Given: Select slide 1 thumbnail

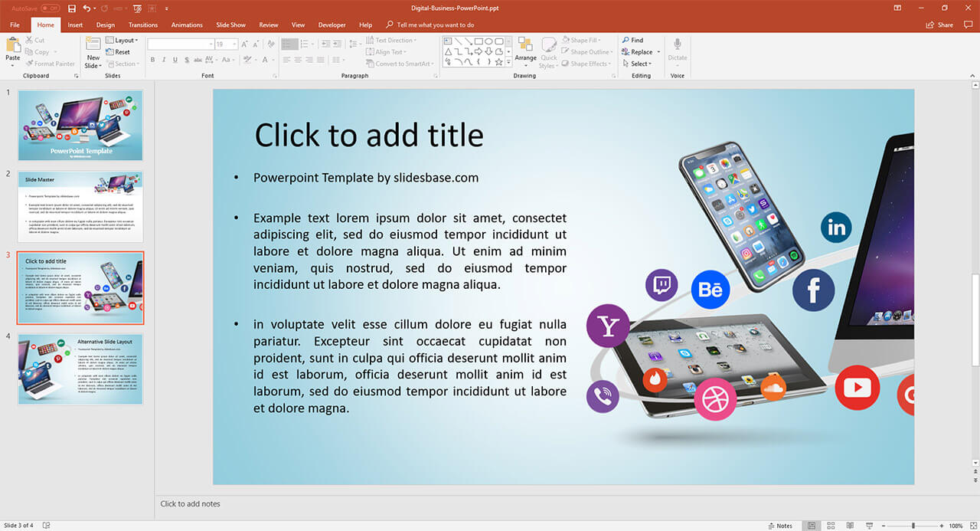Looking at the screenshot, I should [80, 125].
